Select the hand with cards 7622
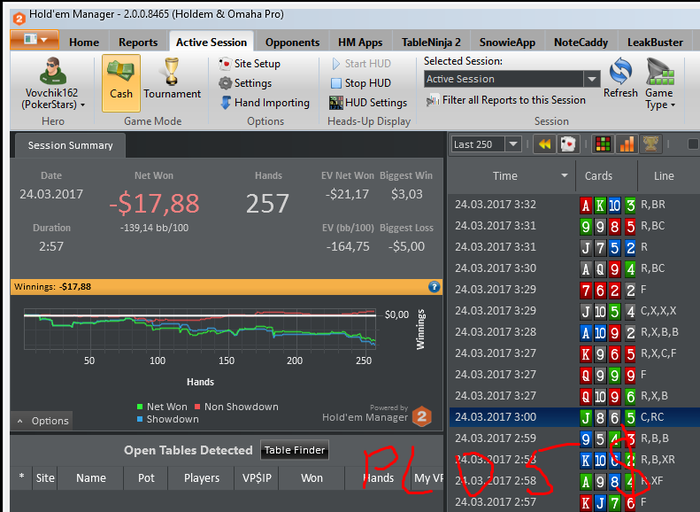Viewport: 700px width, 512px height. coord(574,290)
